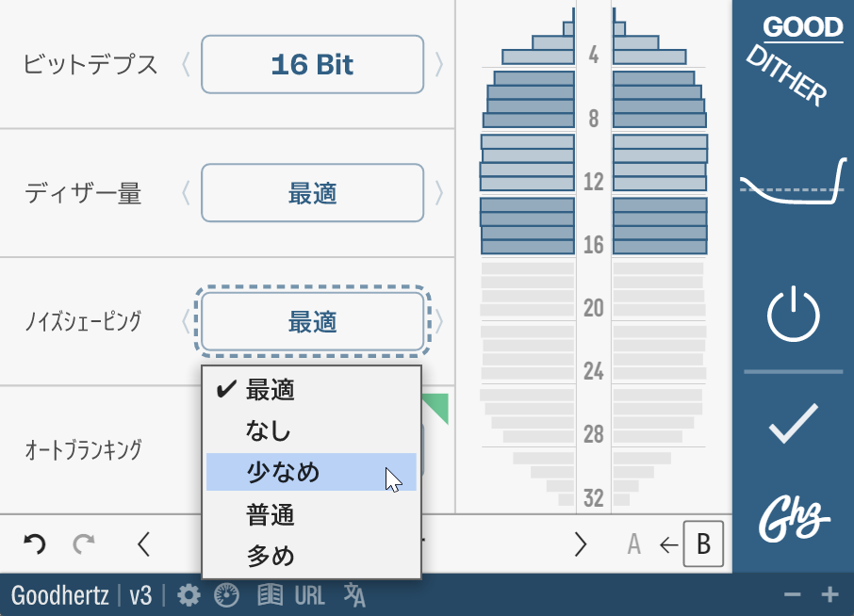854x616 pixels.
Task: Click the redo arrow icon
Action: click(x=84, y=543)
